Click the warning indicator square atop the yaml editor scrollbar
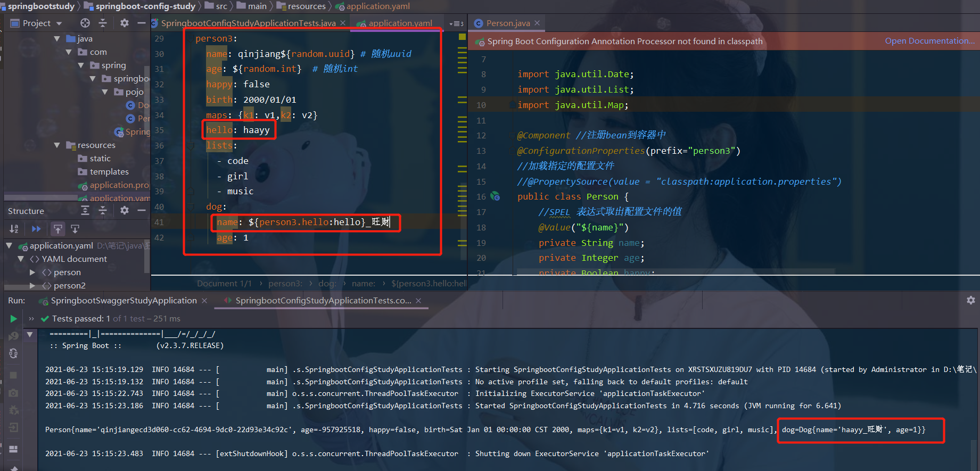 click(462, 37)
